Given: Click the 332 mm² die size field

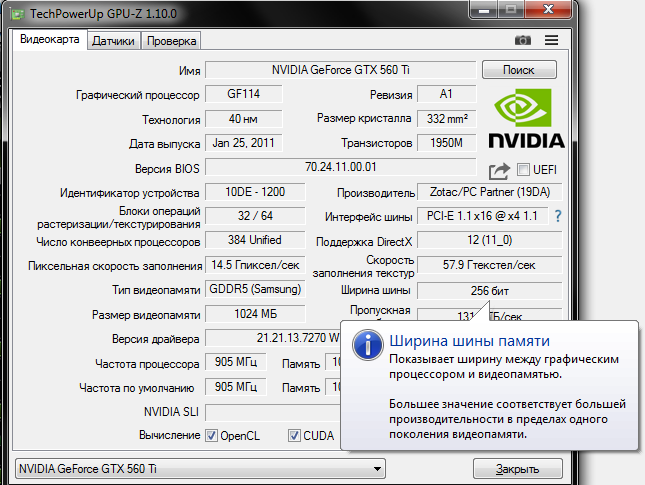Looking at the screenshot, I should 446,119.
